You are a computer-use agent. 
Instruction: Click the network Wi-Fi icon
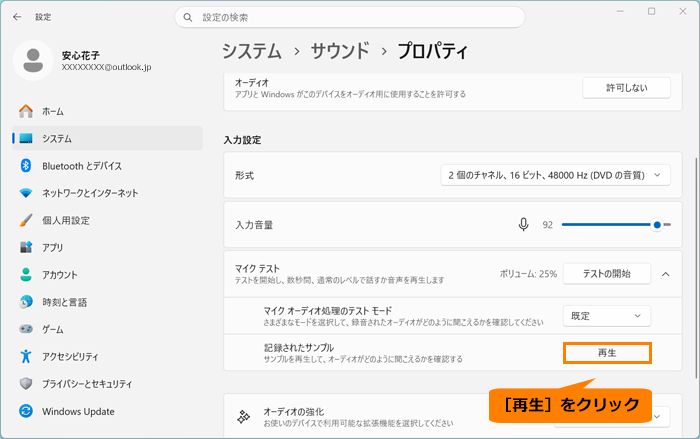(26, 193)
